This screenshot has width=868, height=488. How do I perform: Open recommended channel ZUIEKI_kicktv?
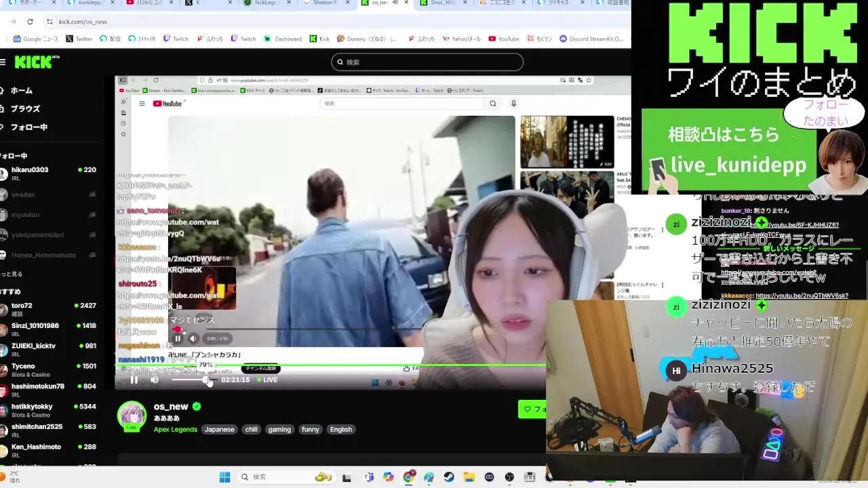coord(49,350)
